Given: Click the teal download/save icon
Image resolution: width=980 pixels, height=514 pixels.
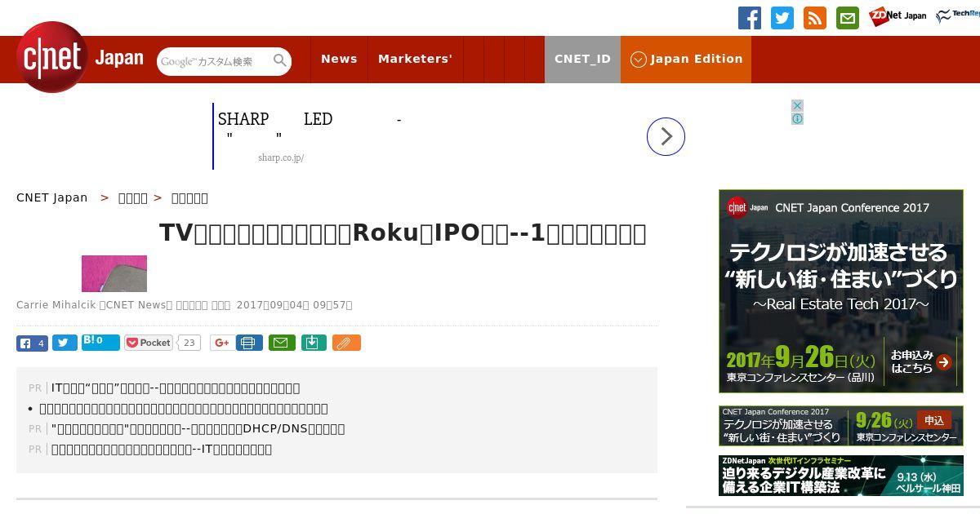Looking at the screenshot, I should coord(314,343).
